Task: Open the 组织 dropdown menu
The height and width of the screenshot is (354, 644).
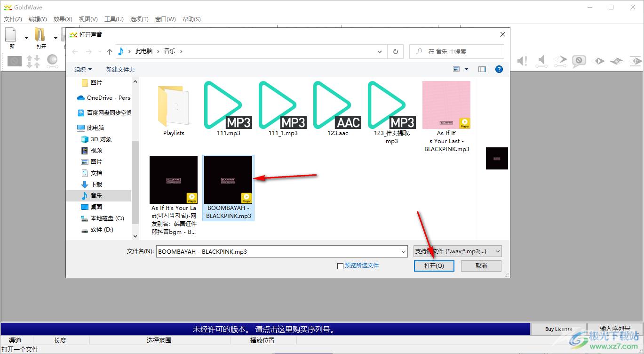Action: click(x=83, y=69)
